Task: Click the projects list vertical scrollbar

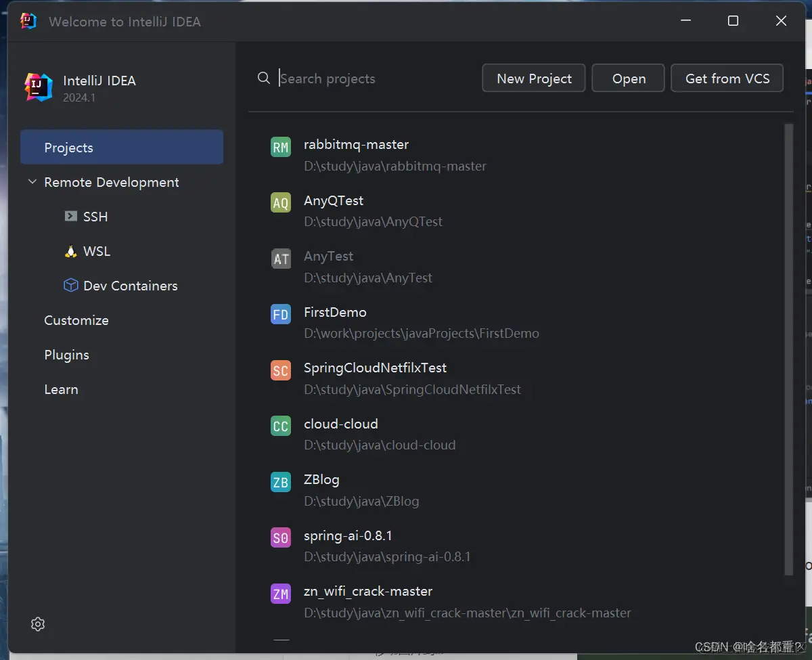Action: tap(788, 349)
